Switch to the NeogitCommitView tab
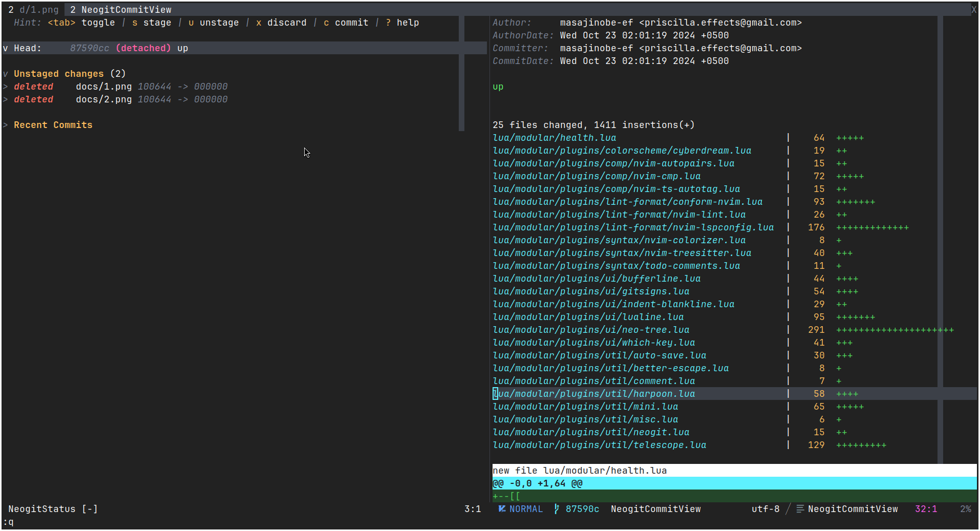The height and width of the screenshot is (531, 980). coord(121,10)
